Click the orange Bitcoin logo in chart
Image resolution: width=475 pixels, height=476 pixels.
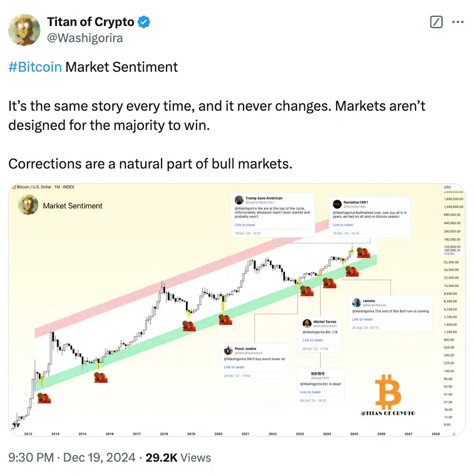(388, 392)
